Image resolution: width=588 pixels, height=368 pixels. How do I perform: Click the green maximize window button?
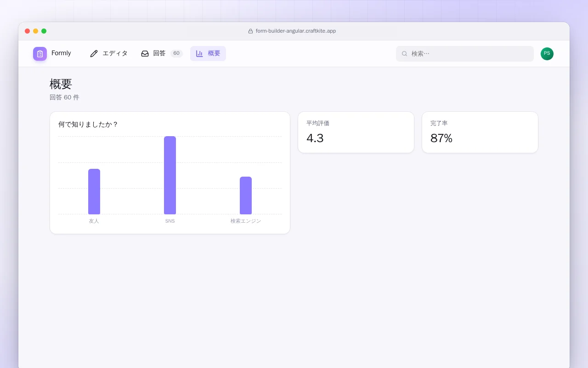tap(44, 31)
